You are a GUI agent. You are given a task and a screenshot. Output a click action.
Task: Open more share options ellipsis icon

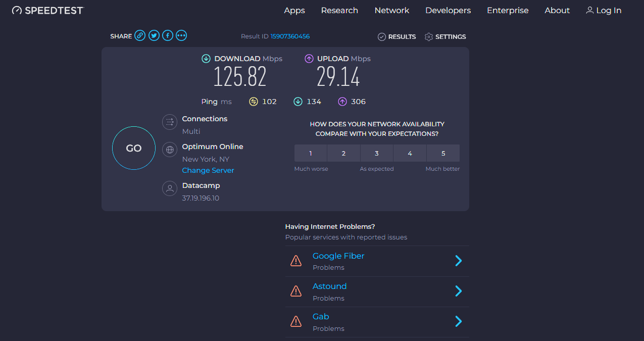(x=181, y=36)
